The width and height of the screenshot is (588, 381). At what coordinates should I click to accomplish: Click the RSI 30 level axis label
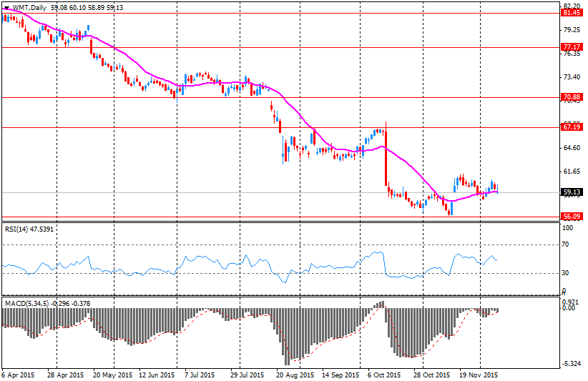click(565, 273)
